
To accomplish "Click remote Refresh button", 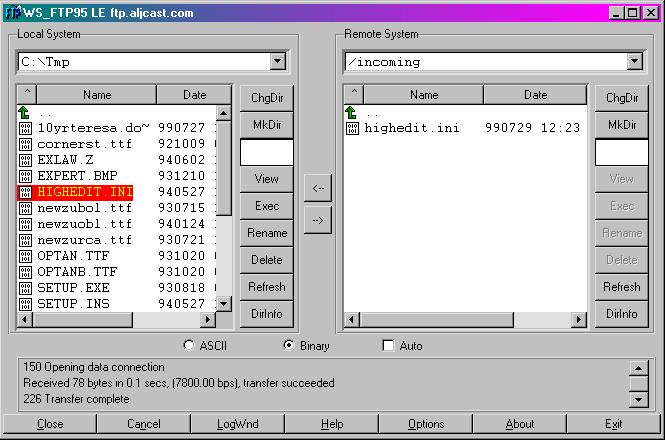I will click(x=622, y=287).
